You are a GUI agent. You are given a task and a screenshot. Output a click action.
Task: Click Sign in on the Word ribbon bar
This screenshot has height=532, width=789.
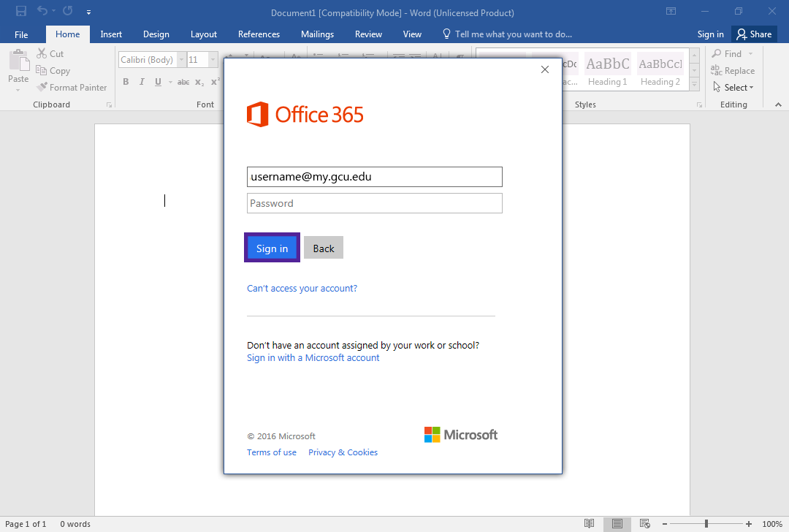[x=710, y=34]
